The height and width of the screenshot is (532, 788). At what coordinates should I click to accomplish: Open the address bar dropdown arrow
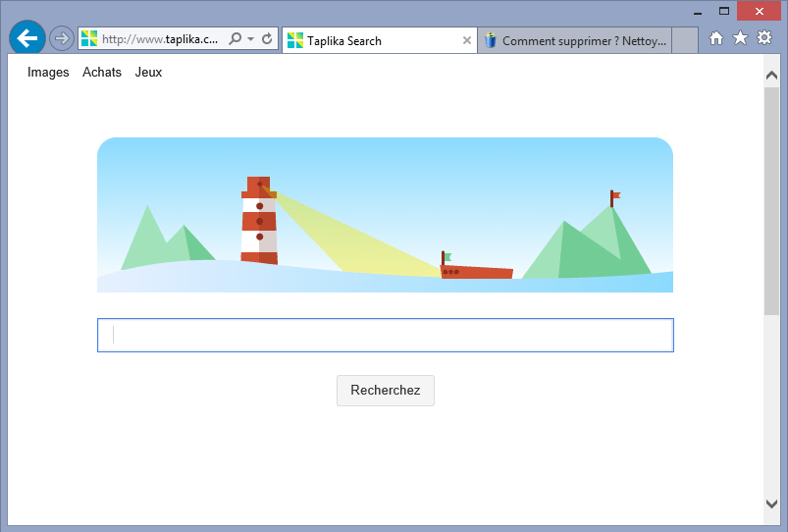pos(250,38)
